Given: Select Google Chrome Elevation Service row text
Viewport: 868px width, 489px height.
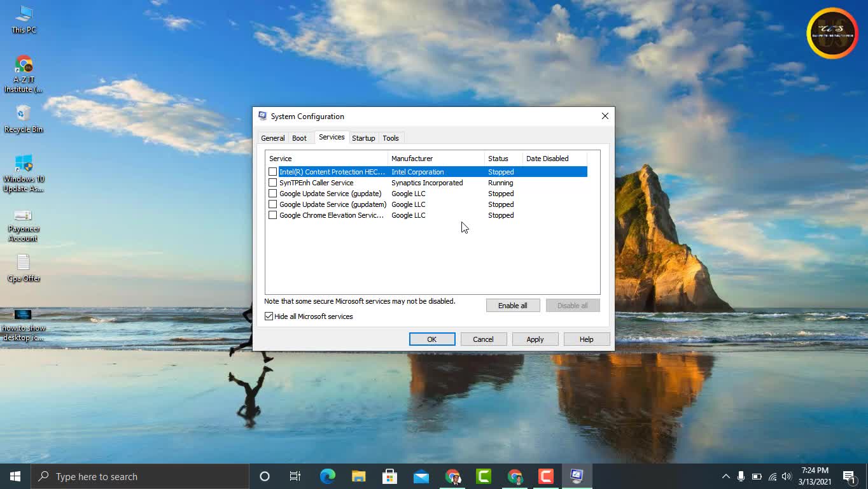Looking at the screenshot, I should click(332, 215).
